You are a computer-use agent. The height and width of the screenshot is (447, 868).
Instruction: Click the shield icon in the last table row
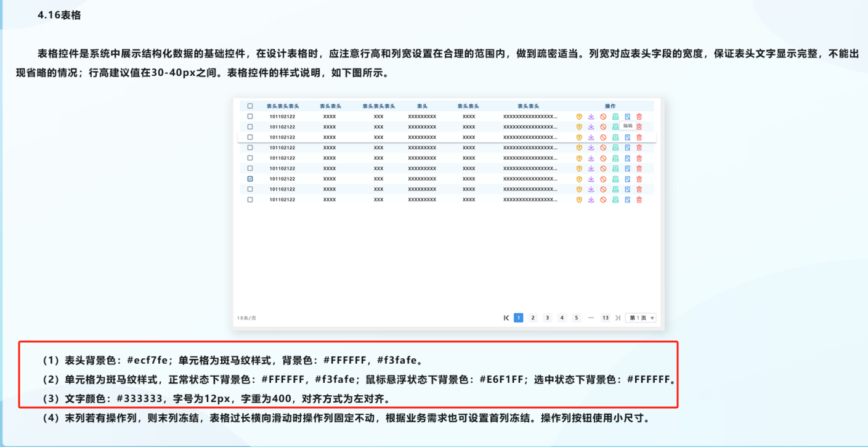click(x=579, y=200)
